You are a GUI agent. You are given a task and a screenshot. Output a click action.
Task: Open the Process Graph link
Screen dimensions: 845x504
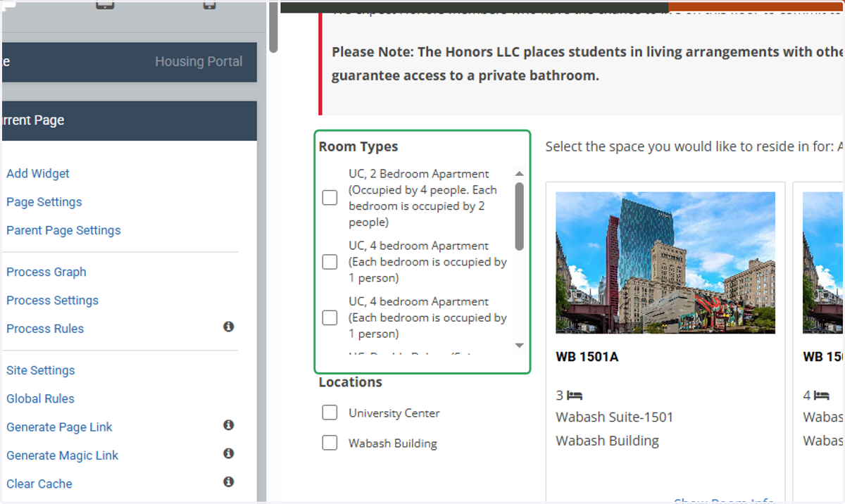pos(46,272)
